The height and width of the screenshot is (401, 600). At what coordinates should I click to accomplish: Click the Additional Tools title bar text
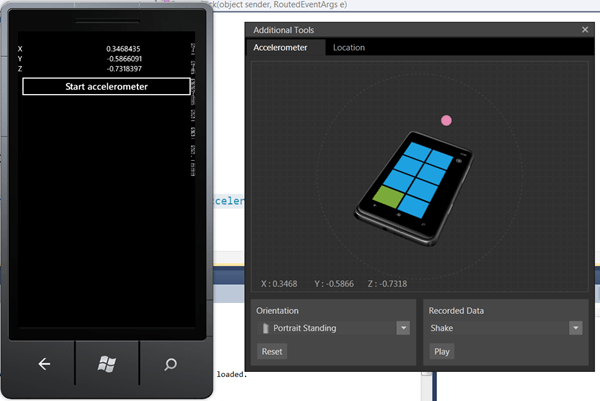point(284,30)
